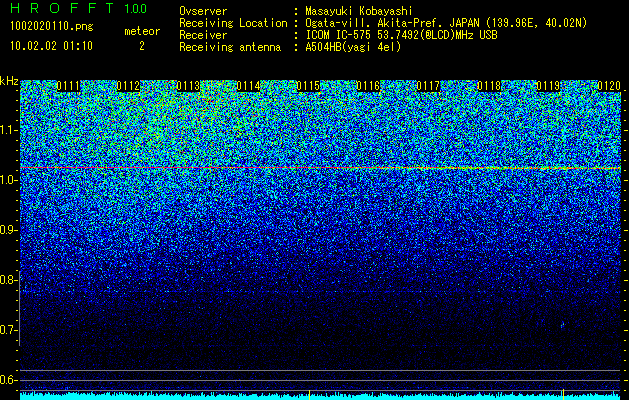Click the 0116 time marker
The image size is (629, 400).
coord(368,86)
